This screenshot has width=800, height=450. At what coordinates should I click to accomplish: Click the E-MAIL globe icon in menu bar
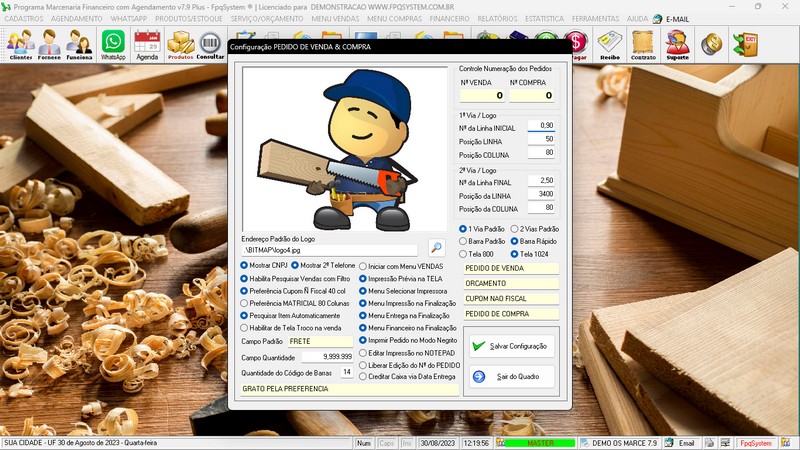pyautogui.click(x=658, y=19)
